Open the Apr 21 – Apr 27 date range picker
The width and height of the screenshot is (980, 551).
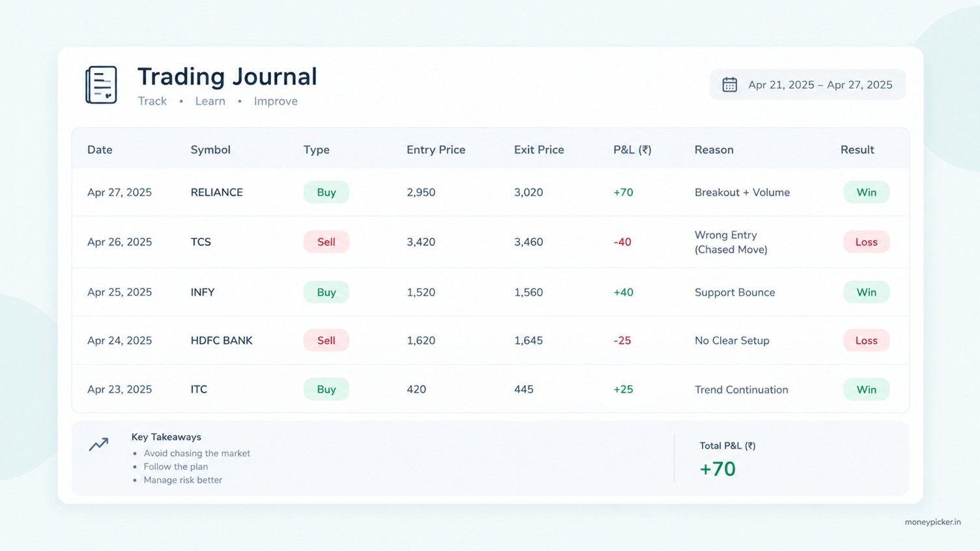click(807, 85)
